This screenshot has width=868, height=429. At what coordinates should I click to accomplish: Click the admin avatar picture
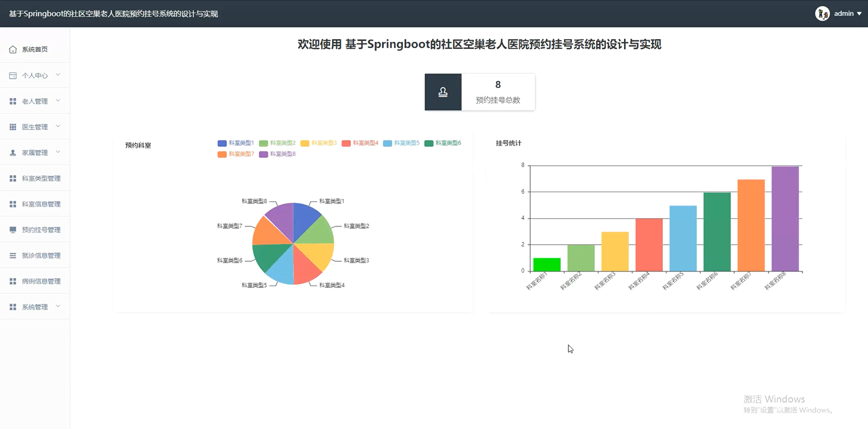(823, 13)
